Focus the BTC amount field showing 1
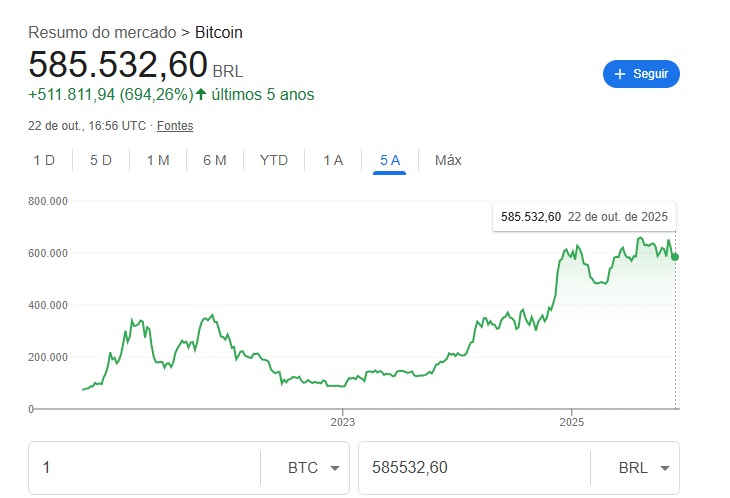This screenshot has width=730, height=498. [144, 467]
